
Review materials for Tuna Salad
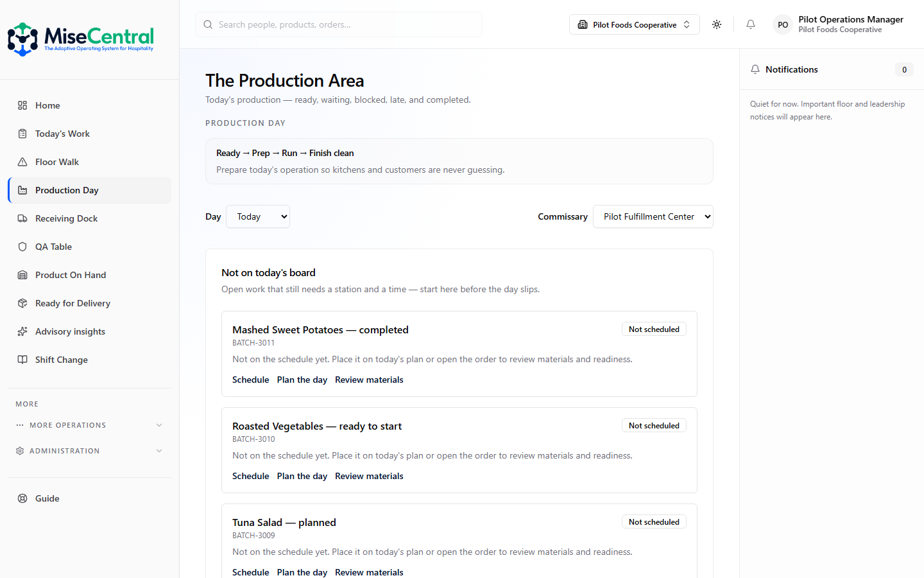point(369,572)
